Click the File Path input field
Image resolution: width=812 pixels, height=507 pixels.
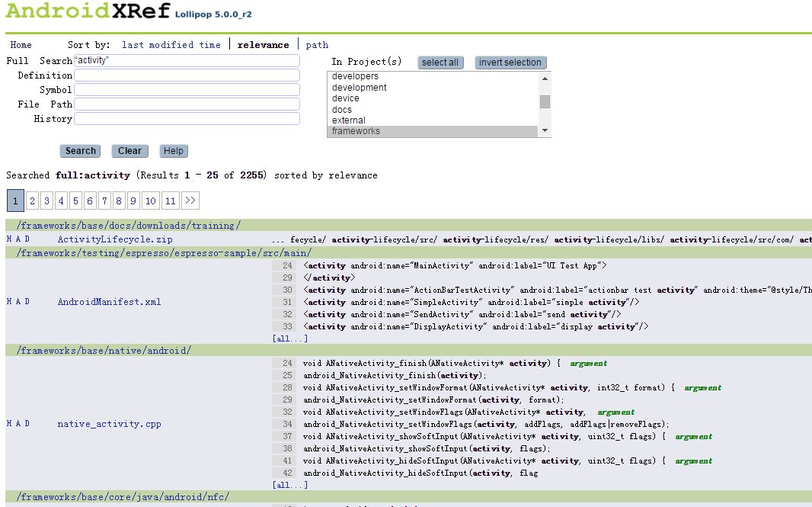point(187,104)
